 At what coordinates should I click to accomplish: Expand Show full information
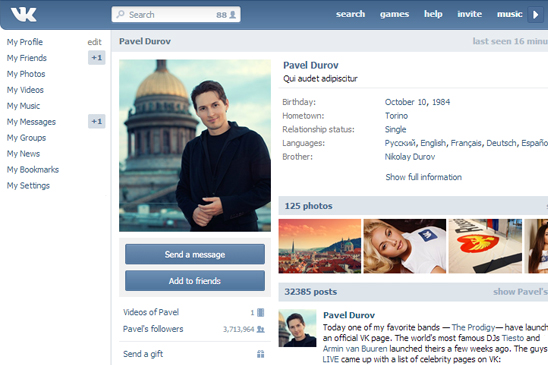click(424, 177)
